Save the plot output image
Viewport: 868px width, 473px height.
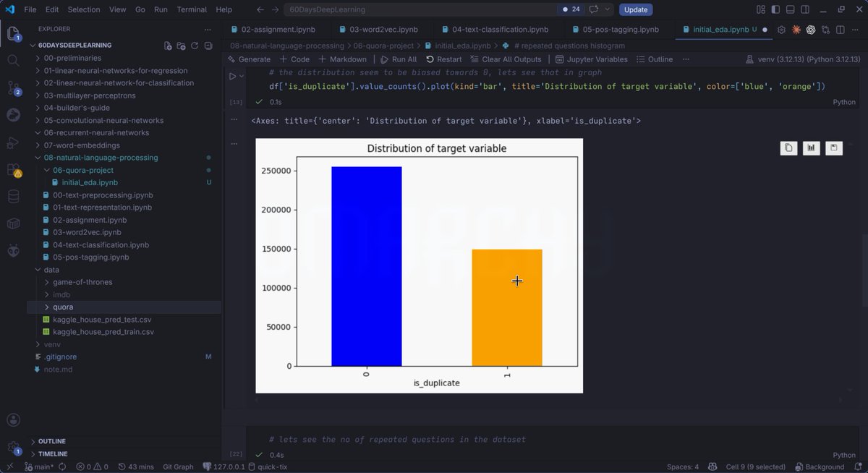tap(833, 148)
